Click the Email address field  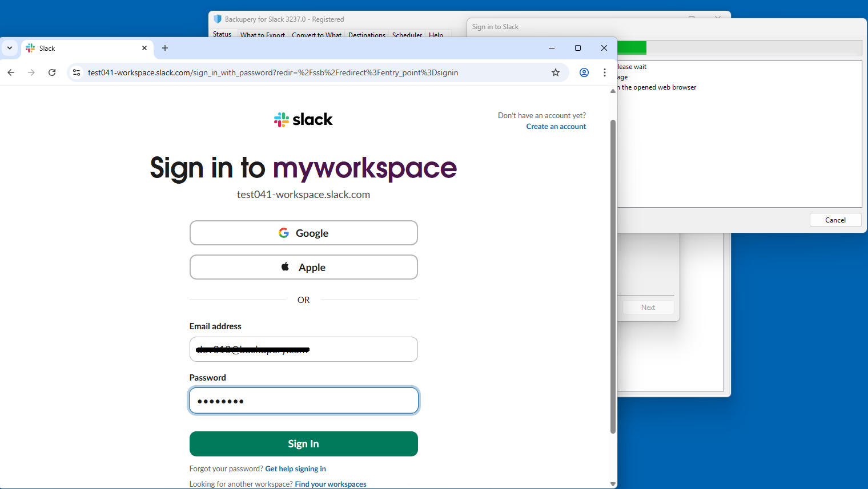click(x=304, y=349)
